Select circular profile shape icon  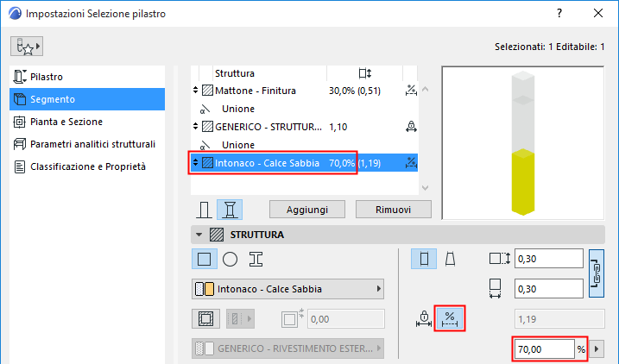click(x=230, y=258)
